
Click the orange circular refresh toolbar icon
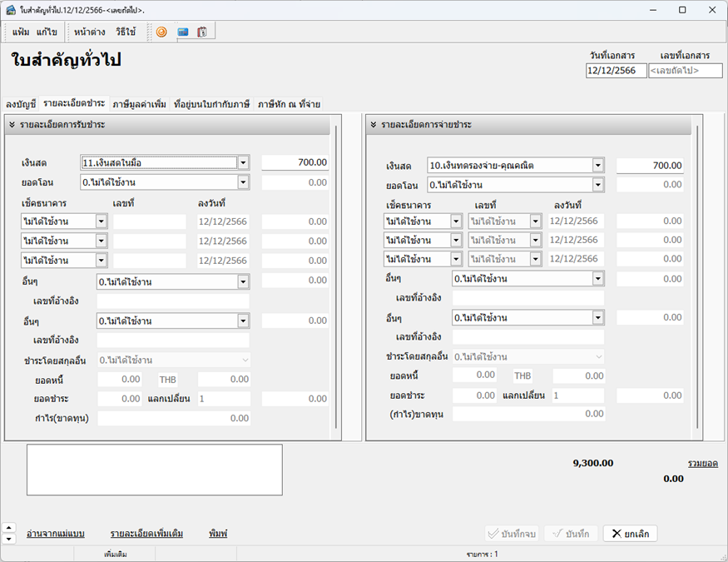[161, 32]
